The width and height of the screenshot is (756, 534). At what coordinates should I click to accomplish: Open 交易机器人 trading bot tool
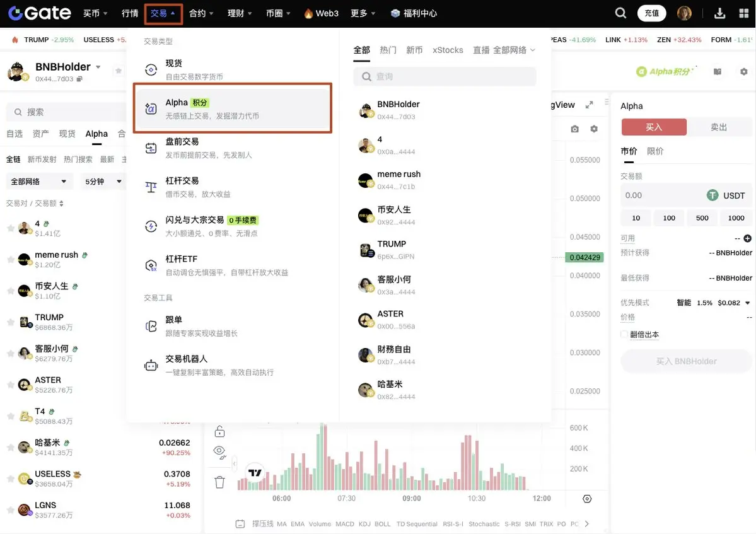(233, 365)
